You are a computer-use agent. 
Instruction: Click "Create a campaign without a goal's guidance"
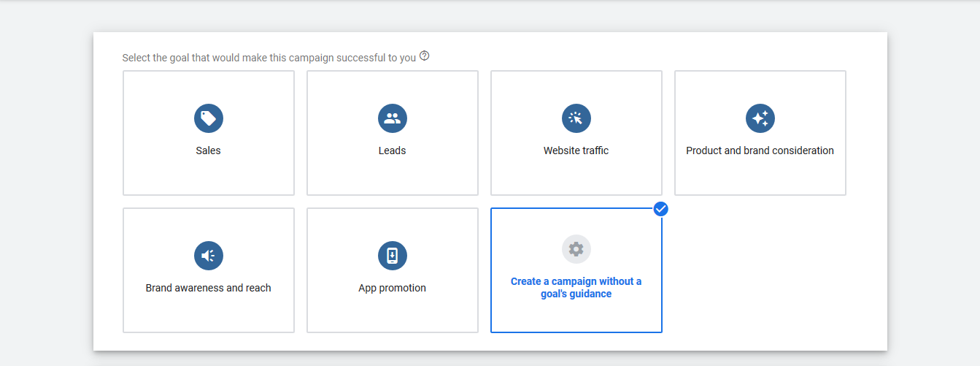576,288
